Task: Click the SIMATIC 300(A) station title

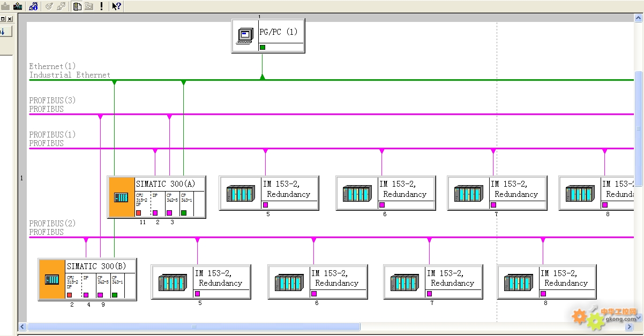Action: (x=166, y=184)
